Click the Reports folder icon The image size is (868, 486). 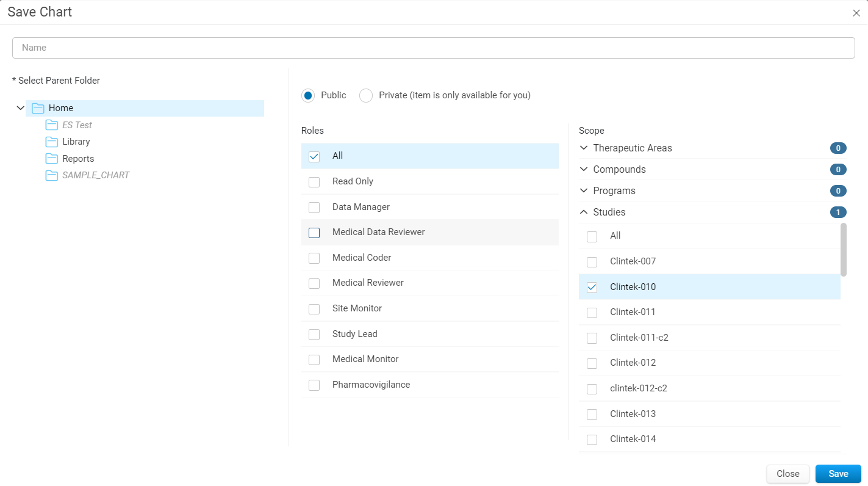pyautogui.click(x=51, y=159)
